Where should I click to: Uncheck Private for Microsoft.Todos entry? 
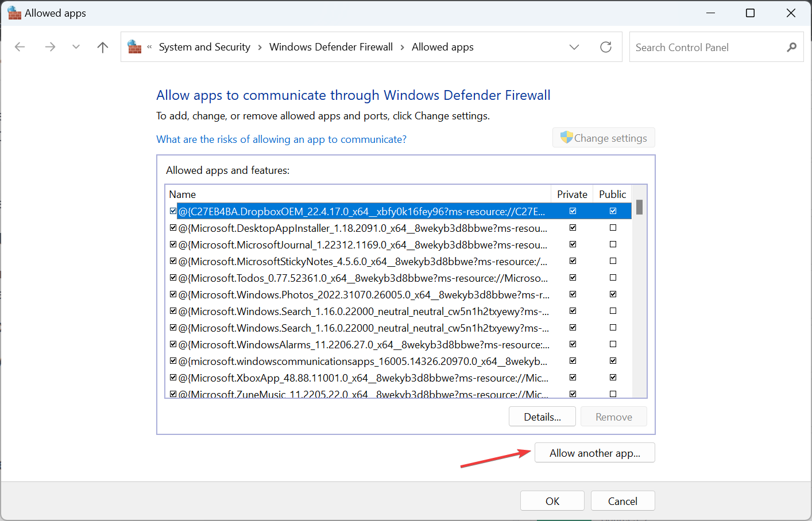click(x=573, y=278)
